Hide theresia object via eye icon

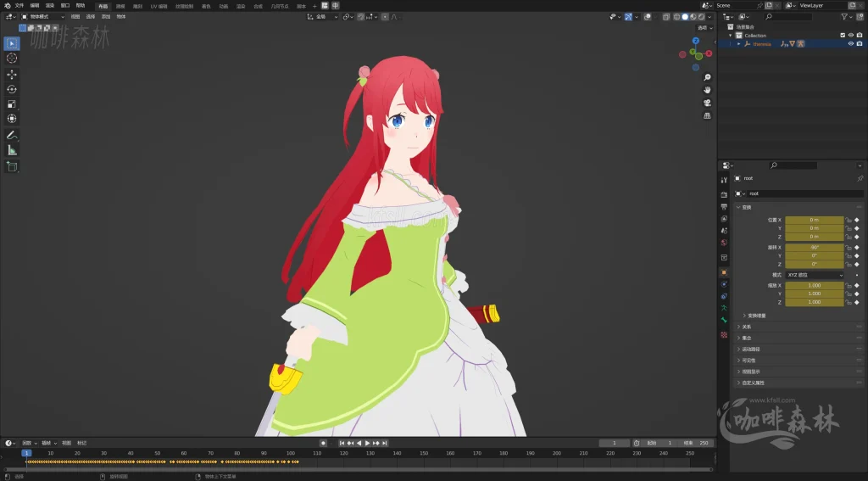pyautogui.click(x=851, y=44)
